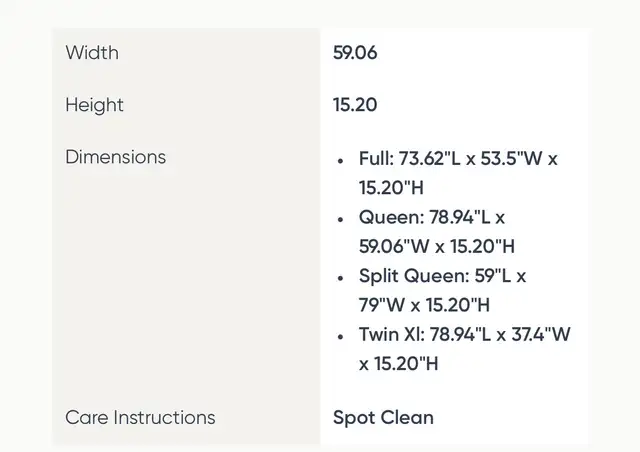The height and width of the screenshot is (452, 640).
Task: Click the 79"W x 15.20"H Split Queen line
Action: point(424,305)
